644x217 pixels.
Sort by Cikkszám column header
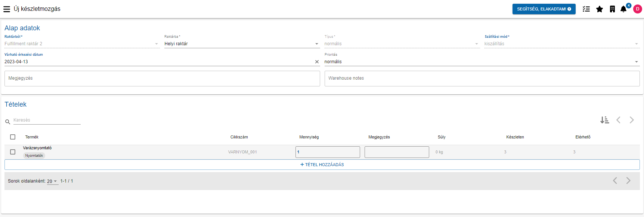[239, 137]
